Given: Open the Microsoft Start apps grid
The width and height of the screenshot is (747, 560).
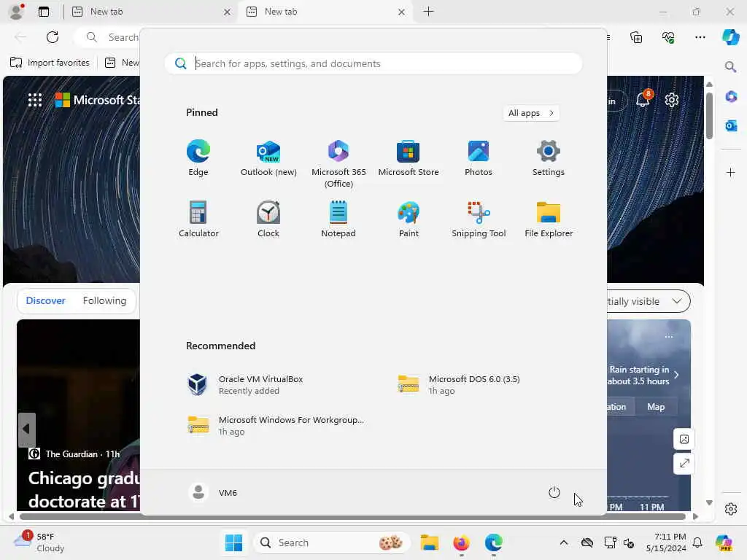Looking at the screenshot, I should (35, 100).
